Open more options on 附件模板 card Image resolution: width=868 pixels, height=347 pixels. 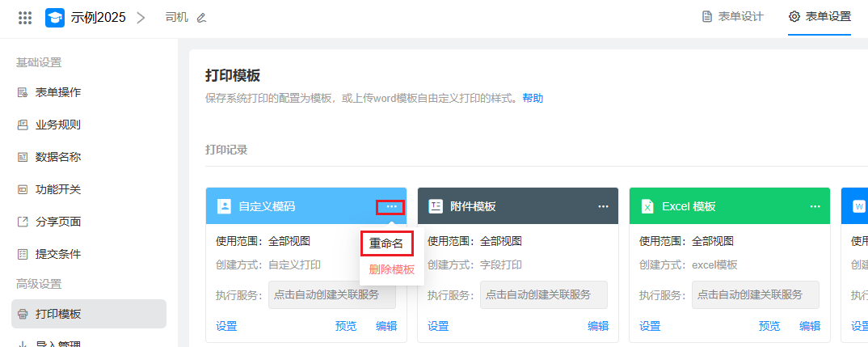tap(603, 206)
